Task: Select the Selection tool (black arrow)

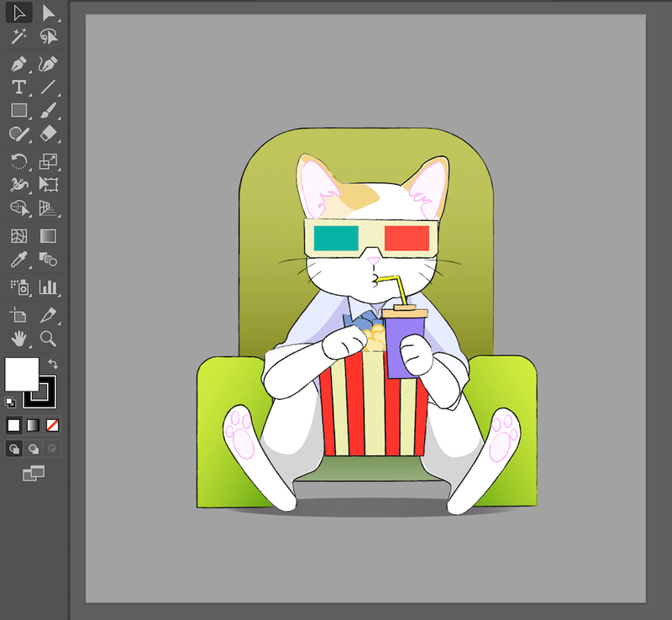Action: coord(19,13)
